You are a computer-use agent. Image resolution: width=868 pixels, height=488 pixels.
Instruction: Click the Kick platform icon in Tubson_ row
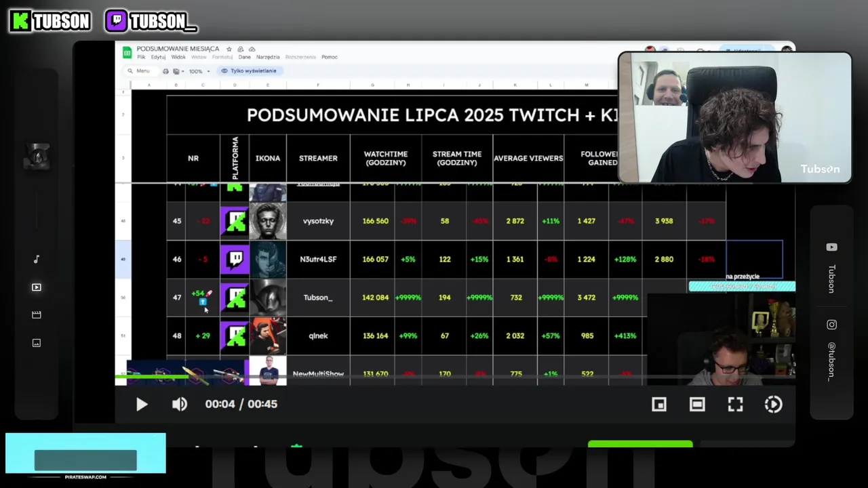pyautogui.click(x=235, y=298)
